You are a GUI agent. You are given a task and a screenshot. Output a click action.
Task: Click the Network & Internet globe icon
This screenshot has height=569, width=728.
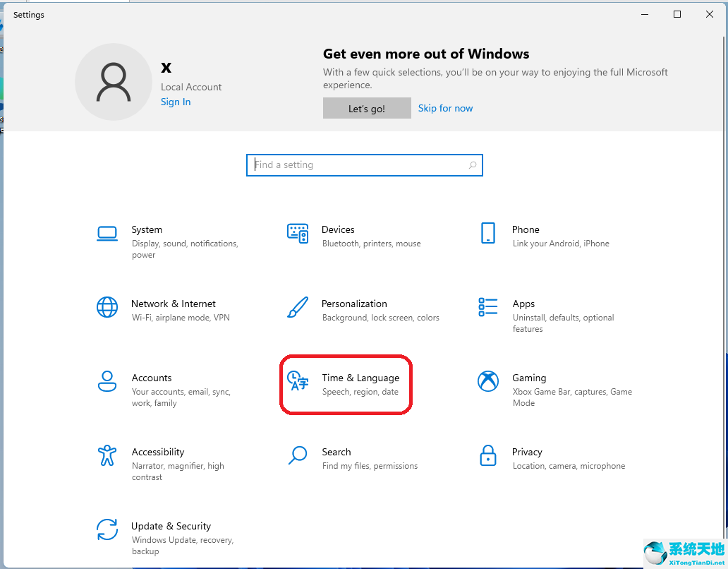pyautogui.click(x=107, y=307)
